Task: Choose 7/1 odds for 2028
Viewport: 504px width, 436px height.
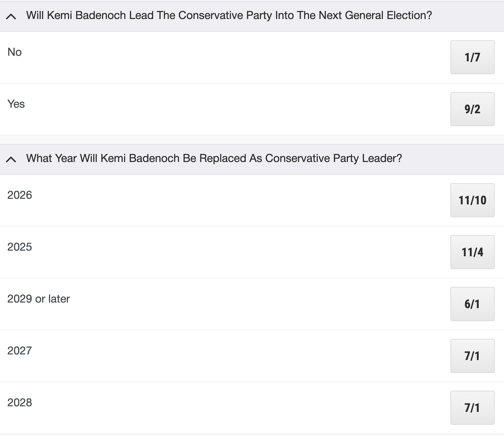Action: [x=472, y=408]
